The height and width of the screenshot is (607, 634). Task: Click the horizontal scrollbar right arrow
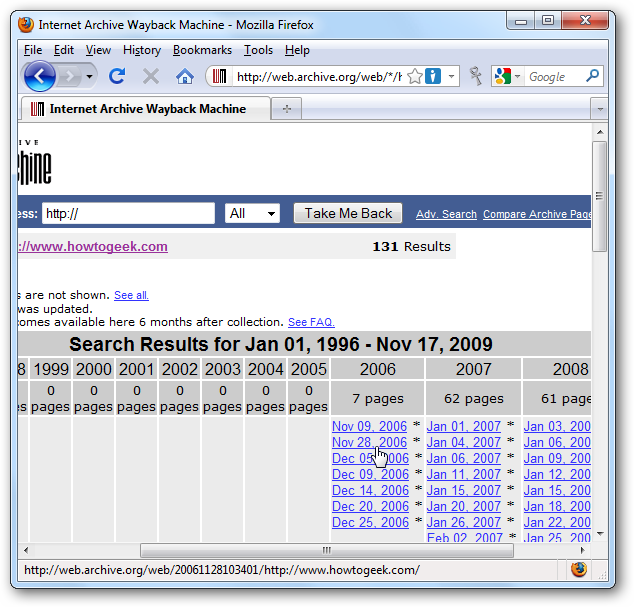tap(583, 550)
